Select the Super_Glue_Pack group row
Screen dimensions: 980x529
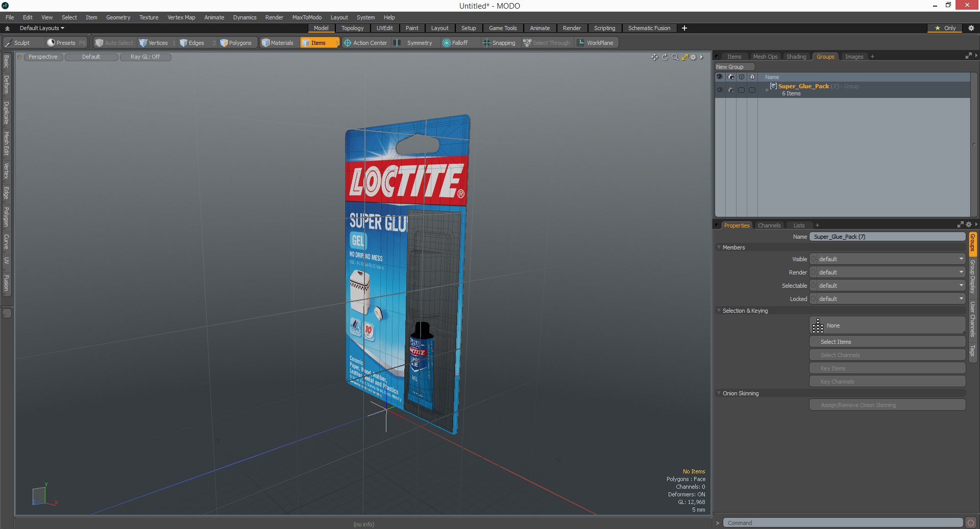[842, 90]
